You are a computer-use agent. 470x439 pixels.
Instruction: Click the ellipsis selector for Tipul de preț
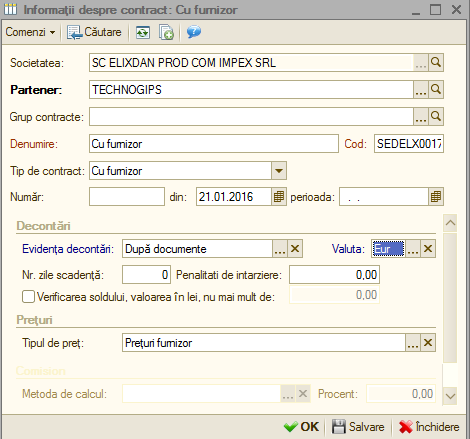[x=413, y=343]
